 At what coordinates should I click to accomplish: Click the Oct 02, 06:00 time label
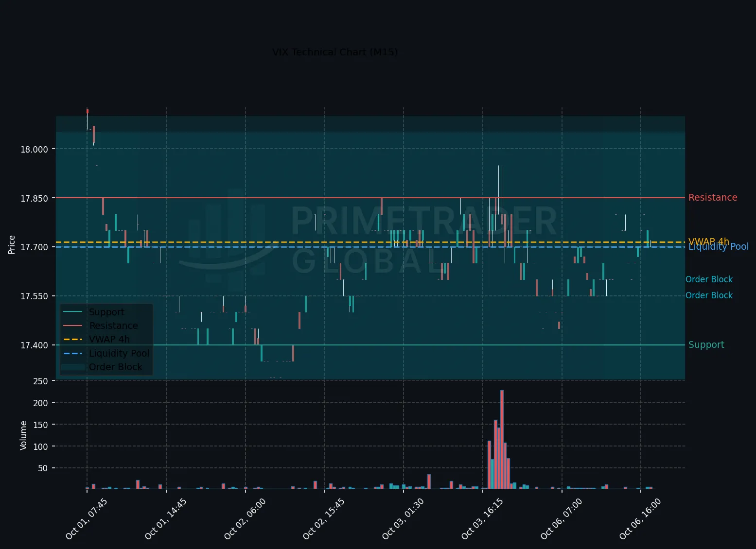tap(245, 519)
